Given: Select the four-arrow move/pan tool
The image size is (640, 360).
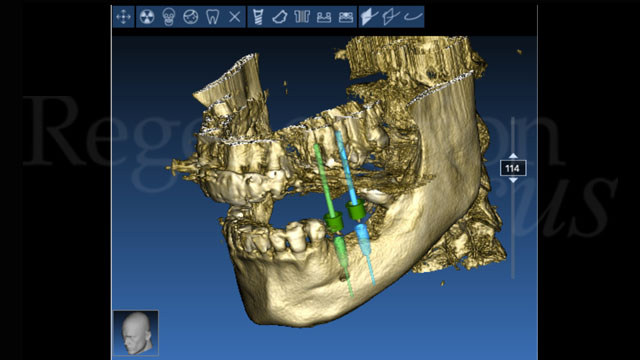Looking at the screenshot, I should tap(123, 17).
